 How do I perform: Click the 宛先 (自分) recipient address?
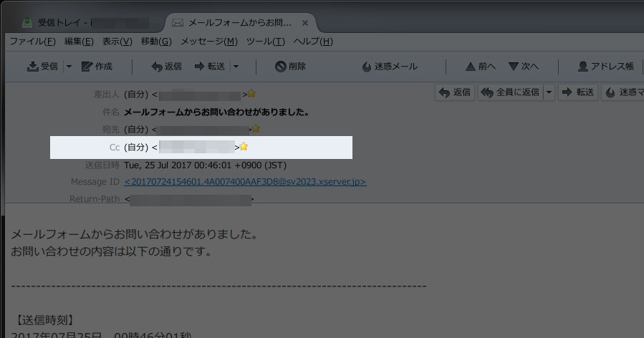click(187, 130)
